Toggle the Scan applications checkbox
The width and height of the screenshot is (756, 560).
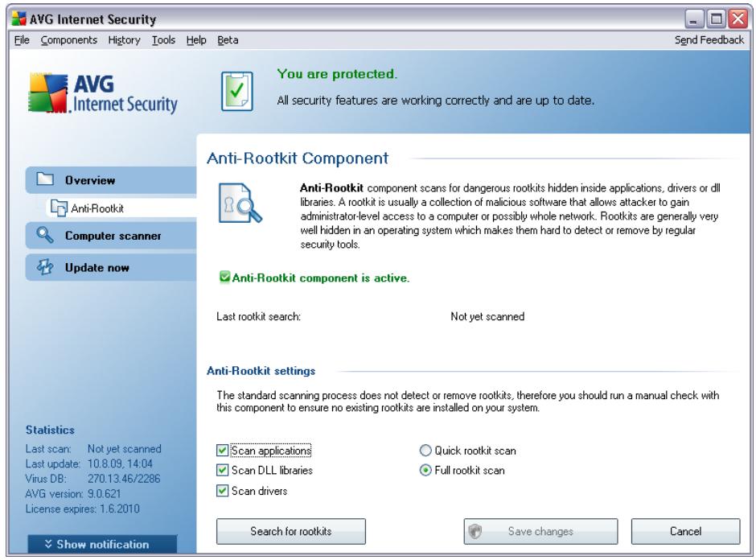click(222, 451)
